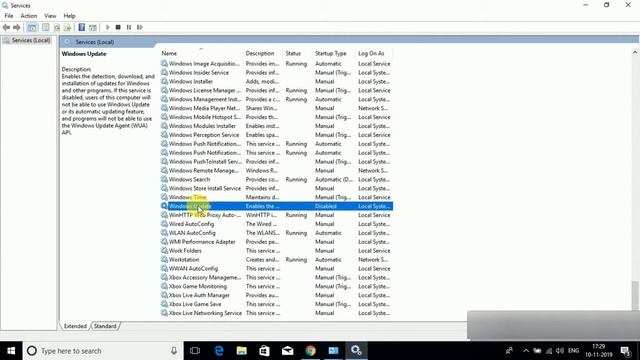The width and height of the screenshot is (640, 360).
Task: Launch Microsoft Edge from the taskbar
Action: pyautogui.click(x=219, y=351)
